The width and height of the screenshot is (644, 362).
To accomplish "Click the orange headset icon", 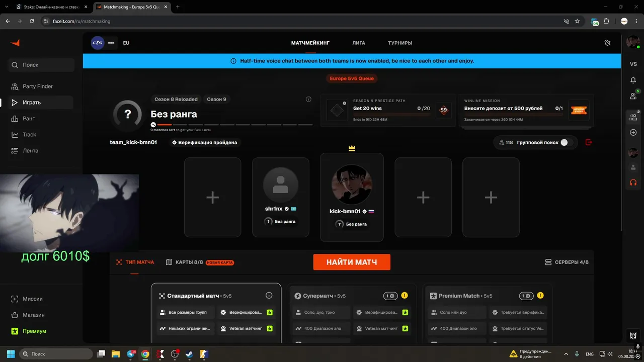I will [633, 182].
